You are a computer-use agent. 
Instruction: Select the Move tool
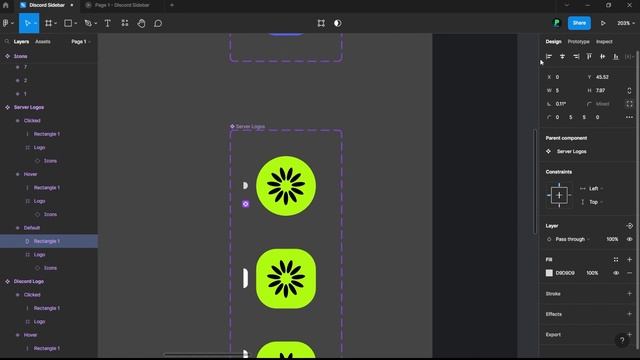coord(27,23)
